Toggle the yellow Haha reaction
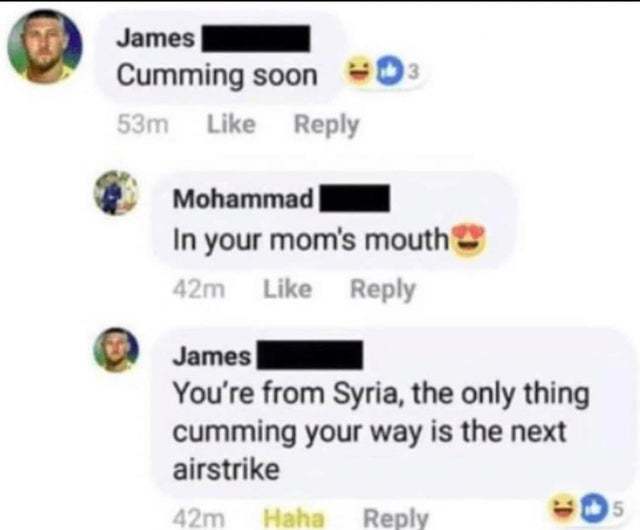The width and height of the screenshot is (640, 530). 293,519
